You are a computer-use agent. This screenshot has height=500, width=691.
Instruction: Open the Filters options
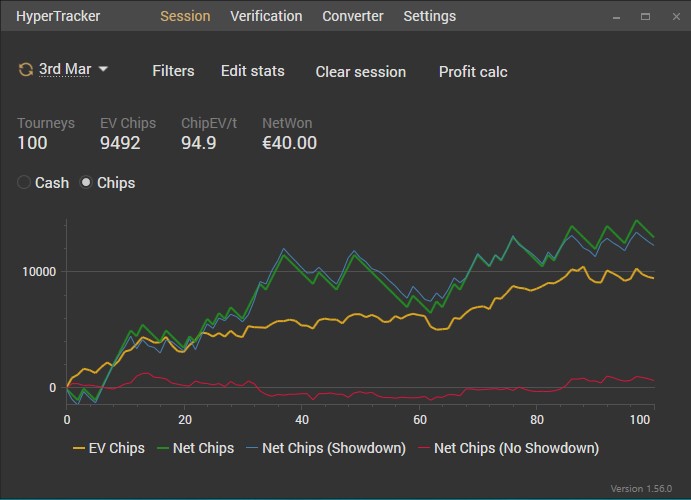point(173,71)
